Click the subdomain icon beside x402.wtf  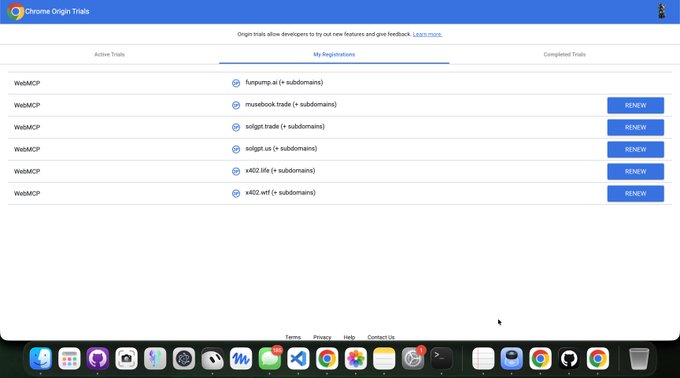point(236,194)
